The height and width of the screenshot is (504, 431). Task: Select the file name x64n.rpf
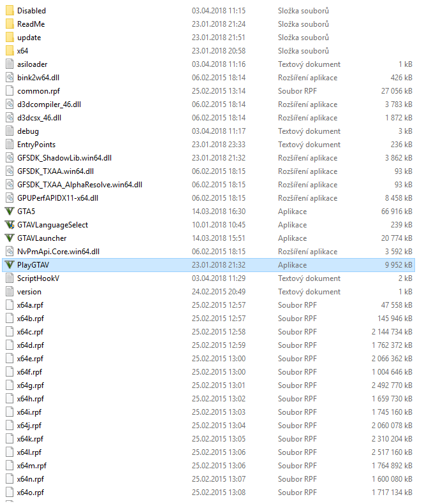pyautogui.click(x=31, y=479)
